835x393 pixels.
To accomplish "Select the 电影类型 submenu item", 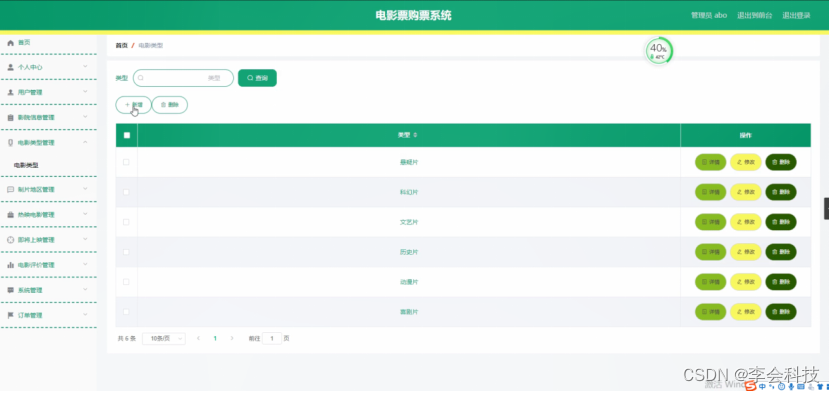I will tap(26, 166).
